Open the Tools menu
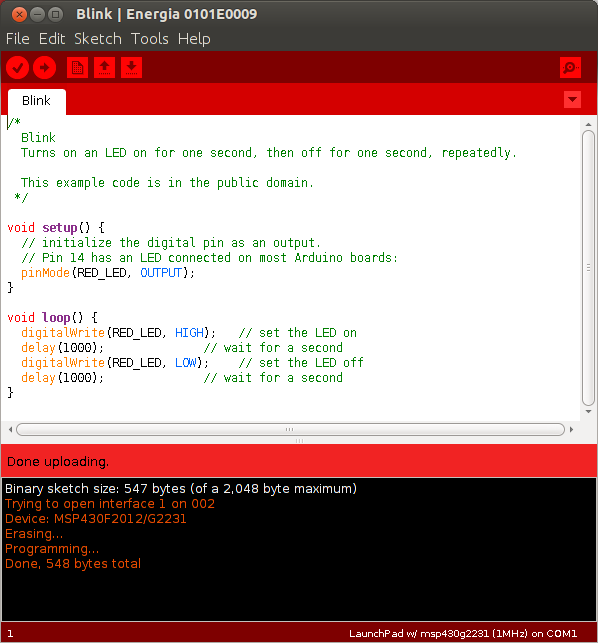Image resolution: width=598 pixels, height=643 pixels. tap(150, 39)
